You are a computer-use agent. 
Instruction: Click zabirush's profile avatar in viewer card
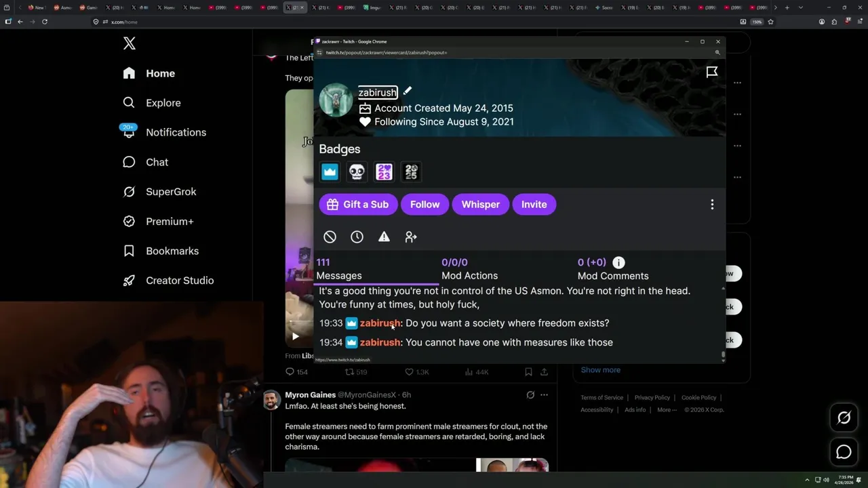[x=336, y=101]
